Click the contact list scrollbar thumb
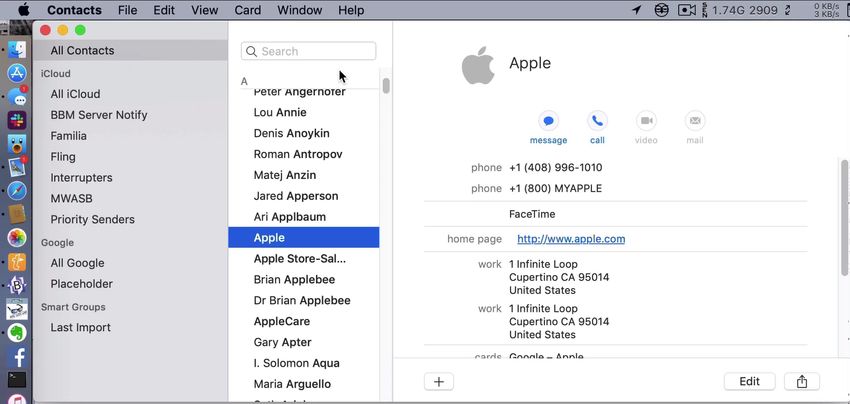This screenshot has height=404, width=850. click(x=385, y=86)
